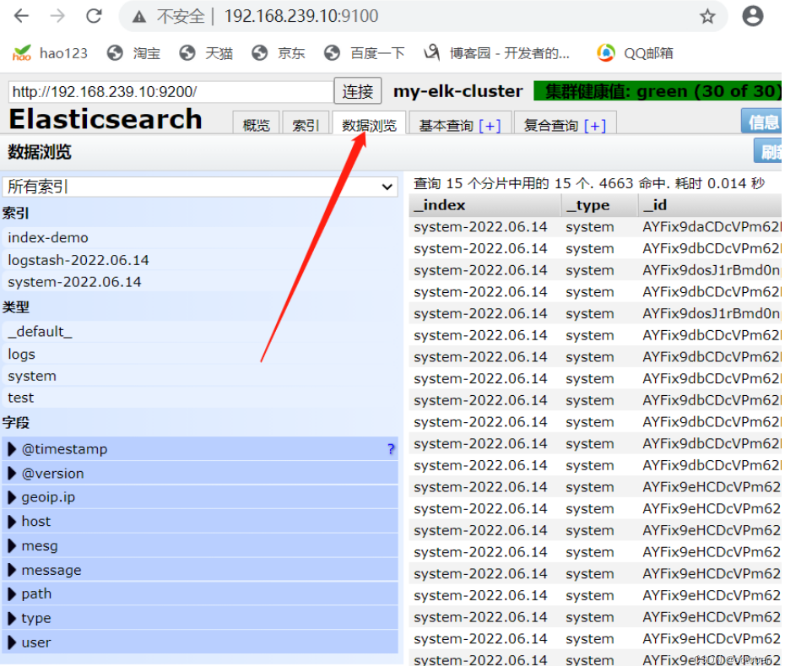The image size is (785, 672).
Task: Click my-elk-cluster cluster name
Action: pyautogui.click(x=457, y=91)
